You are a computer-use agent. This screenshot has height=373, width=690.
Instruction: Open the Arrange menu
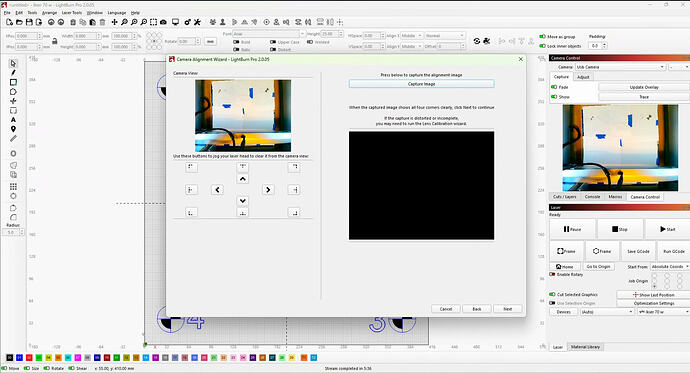point(49,13)
